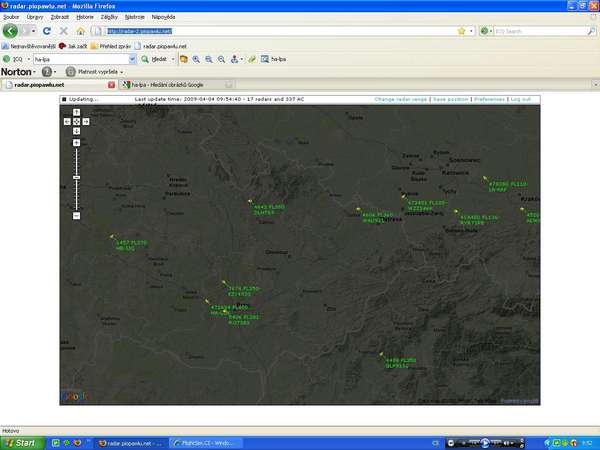Click the Norton help question mark icon
Viewport: 600px width, 450px height.
tap(47, 72)
